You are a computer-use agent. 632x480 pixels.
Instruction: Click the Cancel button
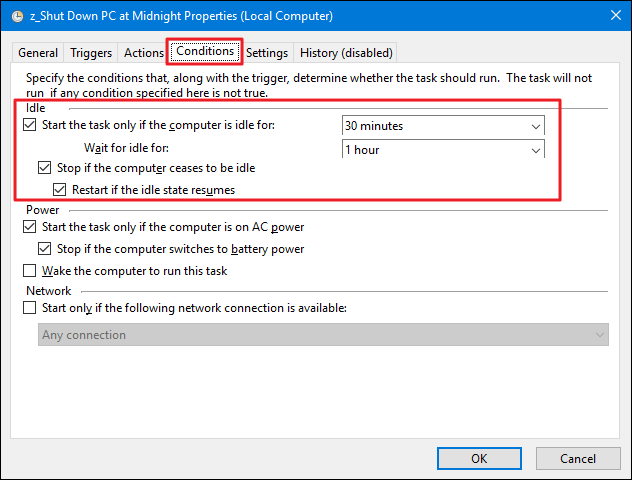click(x=577, y=458)
